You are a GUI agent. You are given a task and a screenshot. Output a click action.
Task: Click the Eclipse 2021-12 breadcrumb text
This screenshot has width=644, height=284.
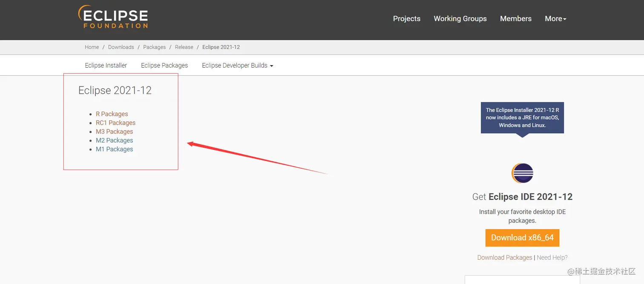[x=221, y=47]
